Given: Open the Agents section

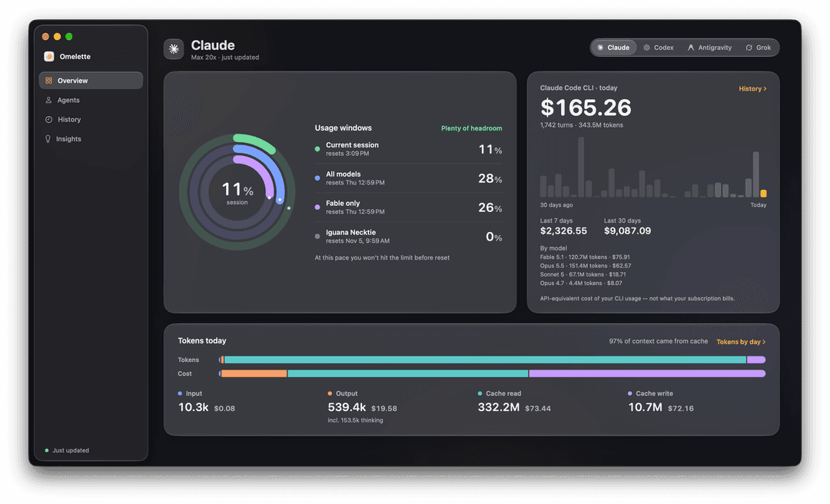Looking at the screenshot, I should tap(91, 100).
